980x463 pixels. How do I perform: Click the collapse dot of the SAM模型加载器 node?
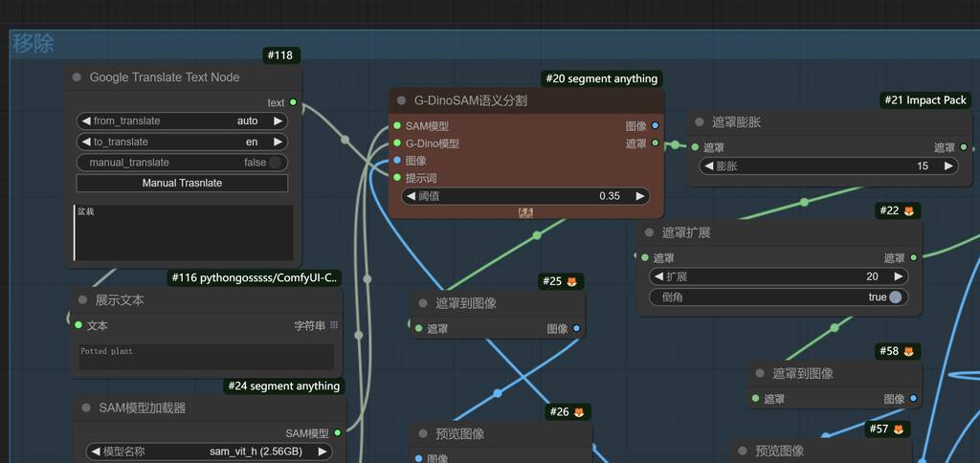86,408
